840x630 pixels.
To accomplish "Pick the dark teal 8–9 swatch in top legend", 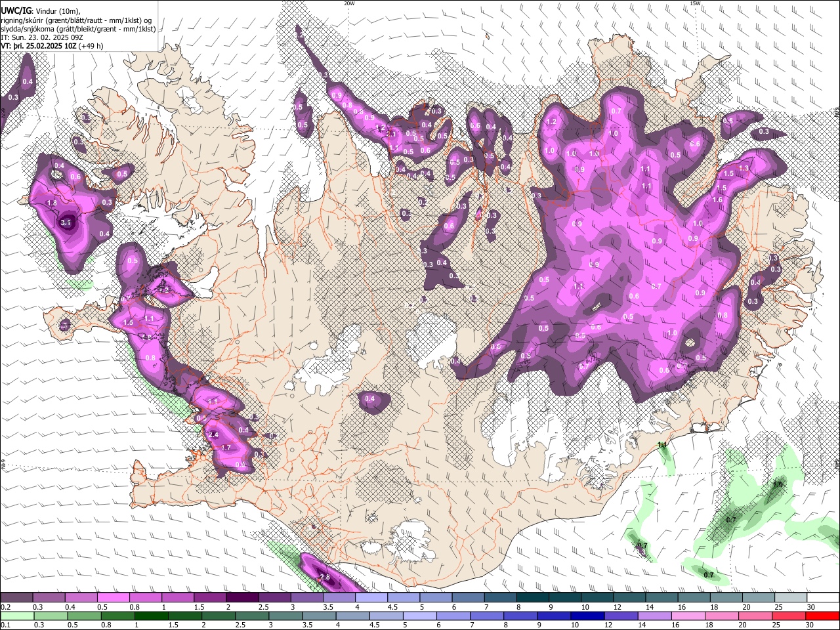I will tap(534, 597).
